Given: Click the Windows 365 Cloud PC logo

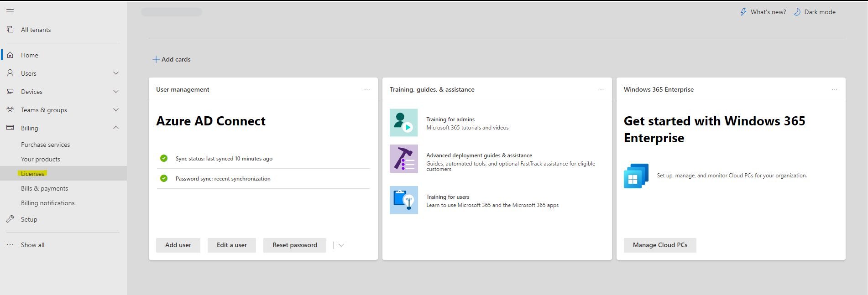Looking at the screenshot, I should 636,176.
